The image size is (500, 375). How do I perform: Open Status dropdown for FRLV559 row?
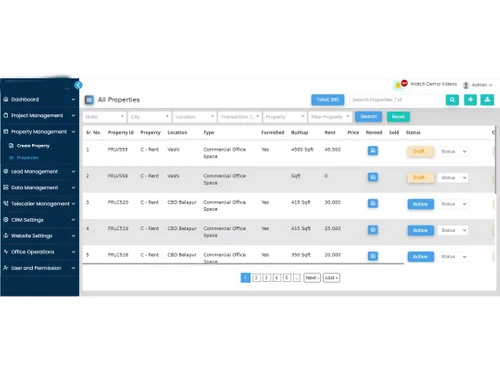(453, 151)
